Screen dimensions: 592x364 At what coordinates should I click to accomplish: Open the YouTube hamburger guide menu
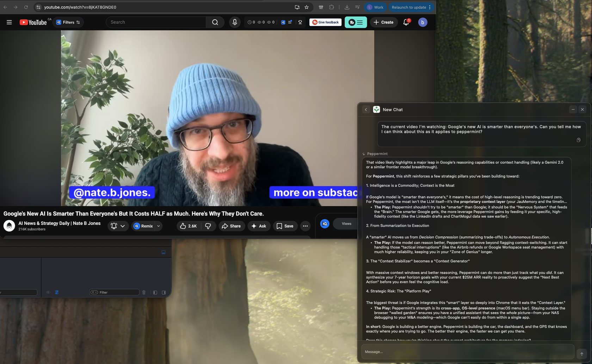[x=9, y=22]
